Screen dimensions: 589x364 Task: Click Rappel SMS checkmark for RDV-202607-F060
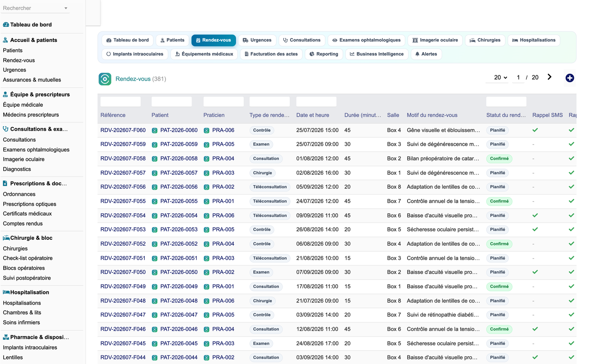[535, 130]
